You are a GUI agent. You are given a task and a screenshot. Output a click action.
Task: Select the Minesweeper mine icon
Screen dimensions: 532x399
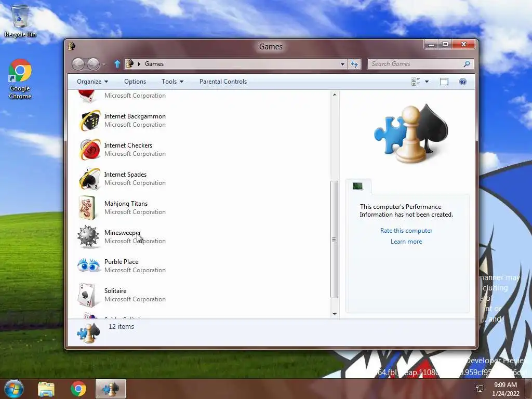pos(88,236)
